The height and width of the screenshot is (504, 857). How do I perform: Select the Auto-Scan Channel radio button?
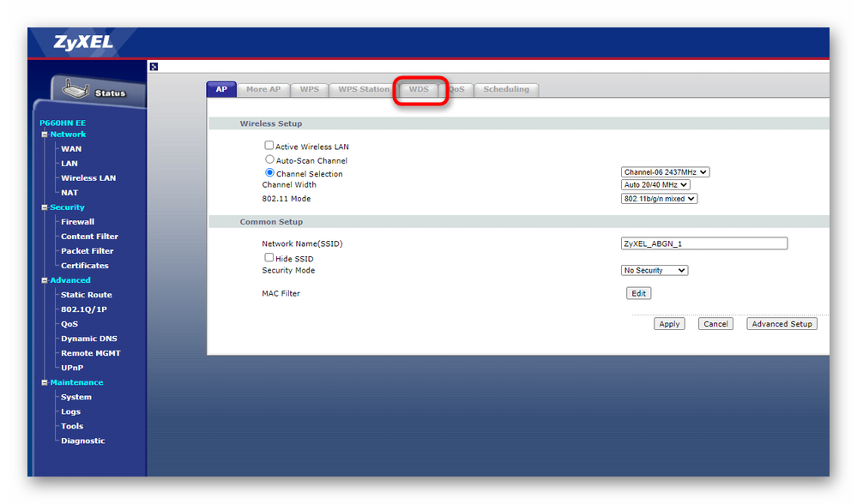point(269,159)
